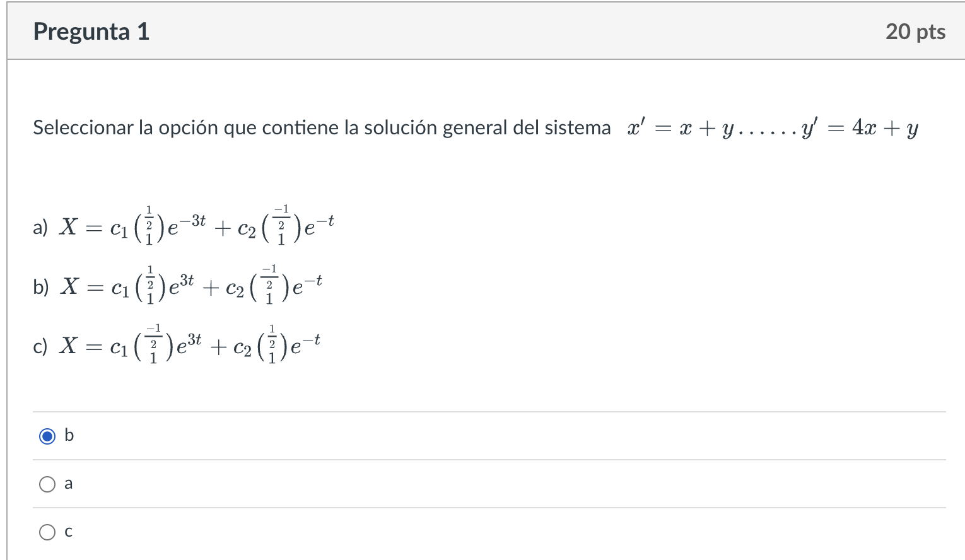The width and height of the screenshot is (965, 560).
Task: Select radio button for option c
Action: 47,532
